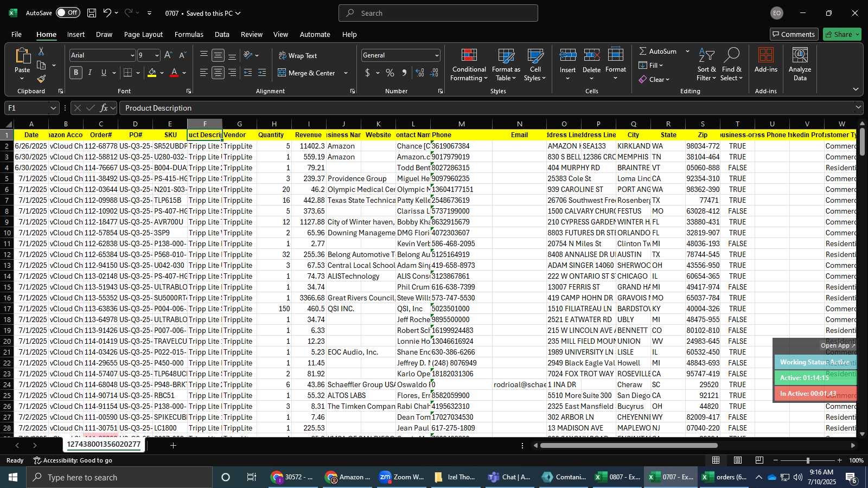Decrease font size with smaller A icon
This screenshot has width=868, height=488.
[182, 55]
